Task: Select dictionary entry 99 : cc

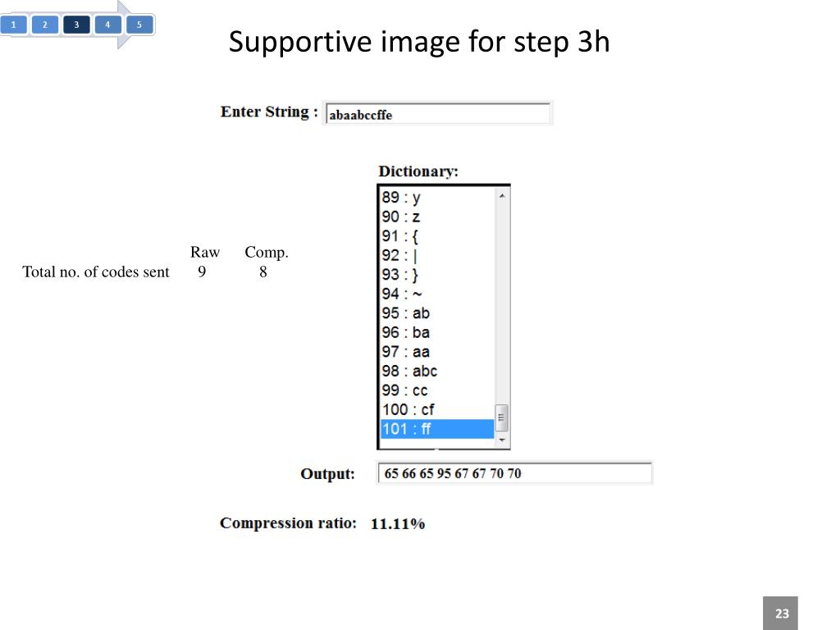Action: click(437, 390)
